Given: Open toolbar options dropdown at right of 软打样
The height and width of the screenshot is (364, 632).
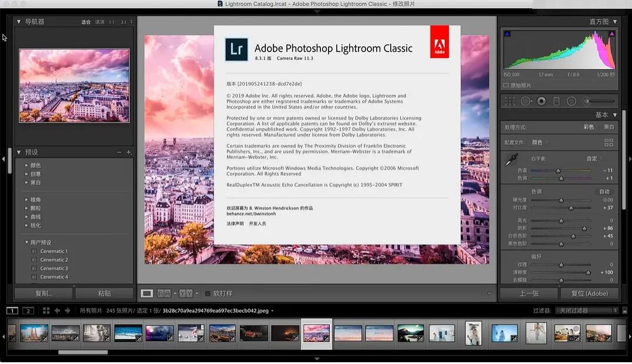Looking at the screenshot, I should click(489, 294).
